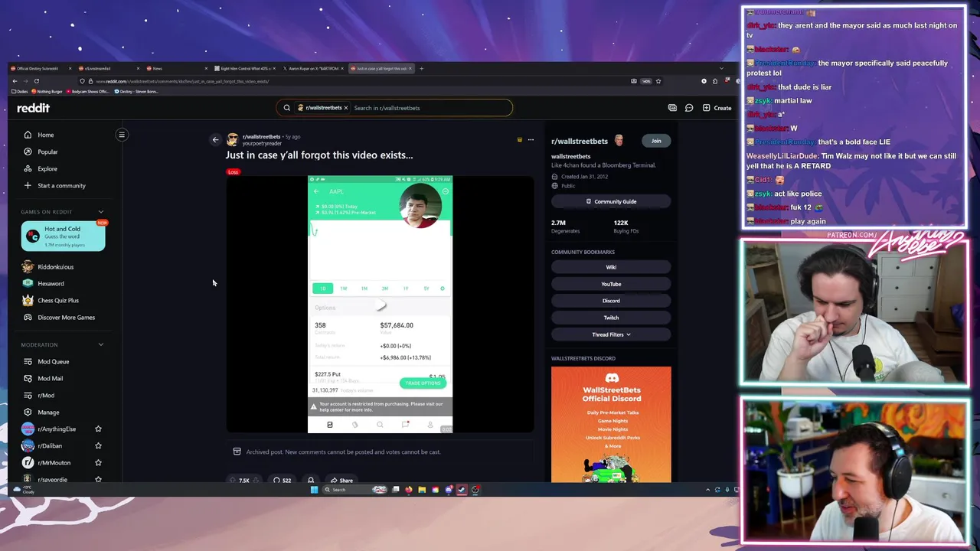This screenshot has height=551, width=980.
Task: Open the Reddit ads icon in header
Action: pyautogui.click(x=672, y=108)
